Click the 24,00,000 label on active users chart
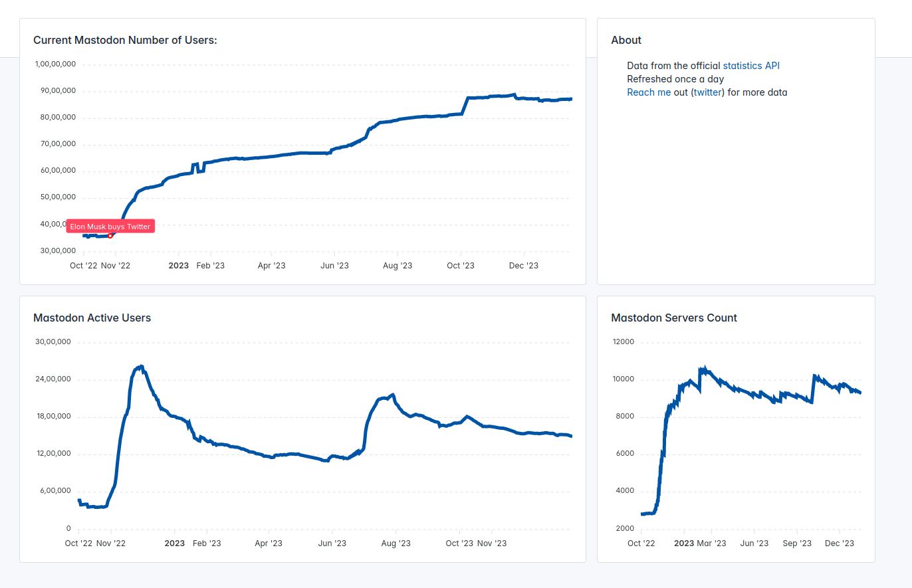The width and height of the screenshot is (912, 588). pos(53,379)
